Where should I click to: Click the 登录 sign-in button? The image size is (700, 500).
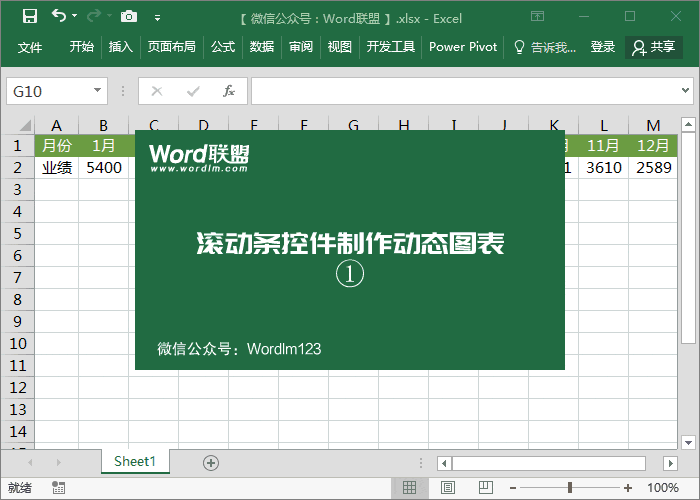(x=603, y=47)
